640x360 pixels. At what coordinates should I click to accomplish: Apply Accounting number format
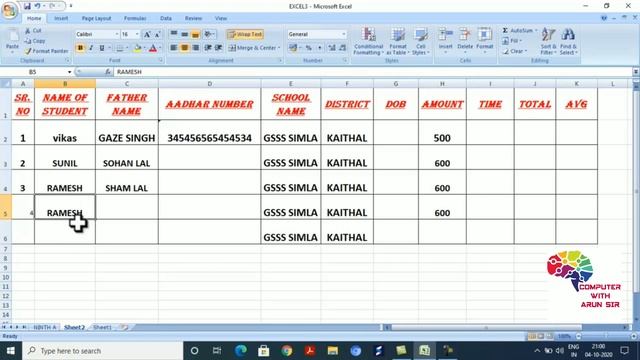point(293,48)
